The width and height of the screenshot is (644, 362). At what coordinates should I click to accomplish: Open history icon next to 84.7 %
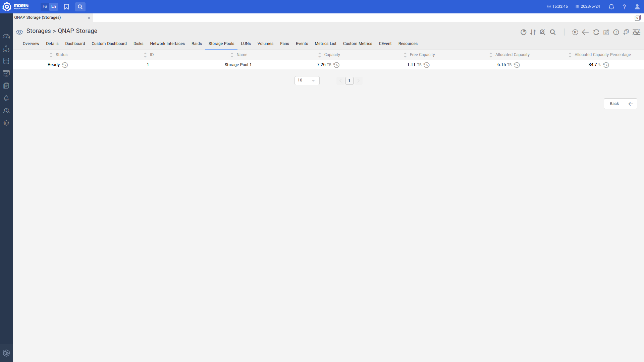tap(606, 65)
